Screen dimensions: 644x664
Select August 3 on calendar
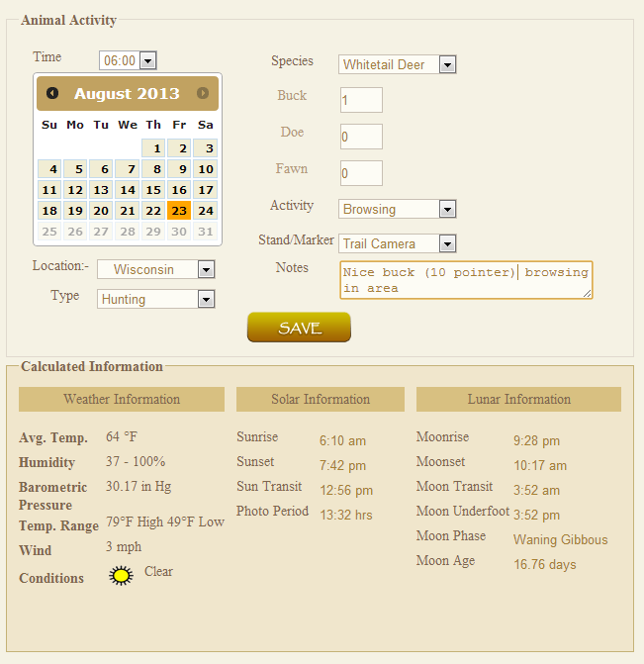pyautogui.click(x=206, y=148)
